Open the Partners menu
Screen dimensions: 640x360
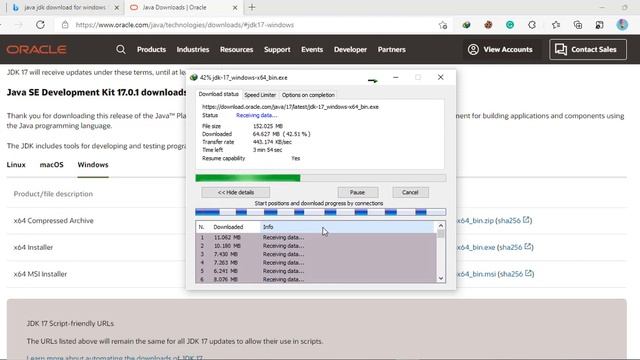(391, 49)
